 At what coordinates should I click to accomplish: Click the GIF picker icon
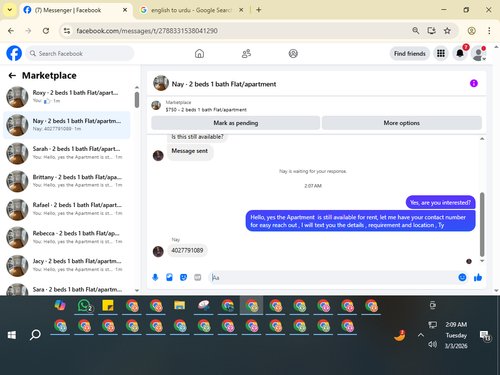[x=198, y=277]
